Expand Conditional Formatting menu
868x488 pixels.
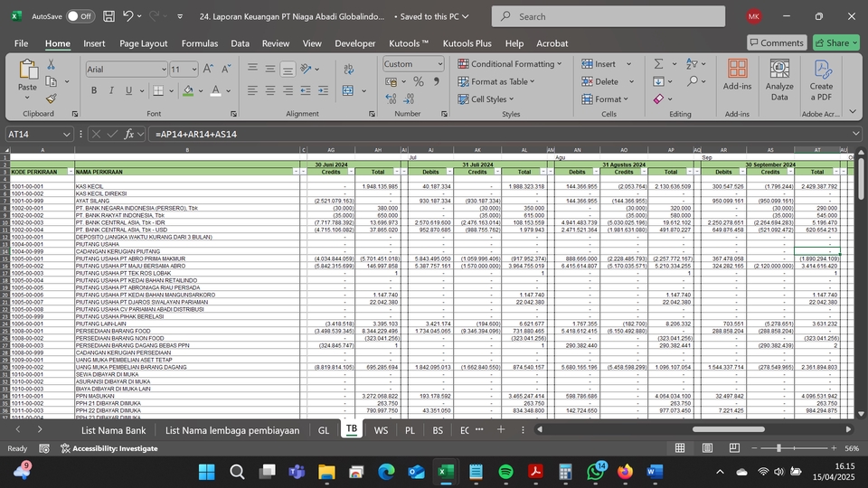tap(510, 63)
